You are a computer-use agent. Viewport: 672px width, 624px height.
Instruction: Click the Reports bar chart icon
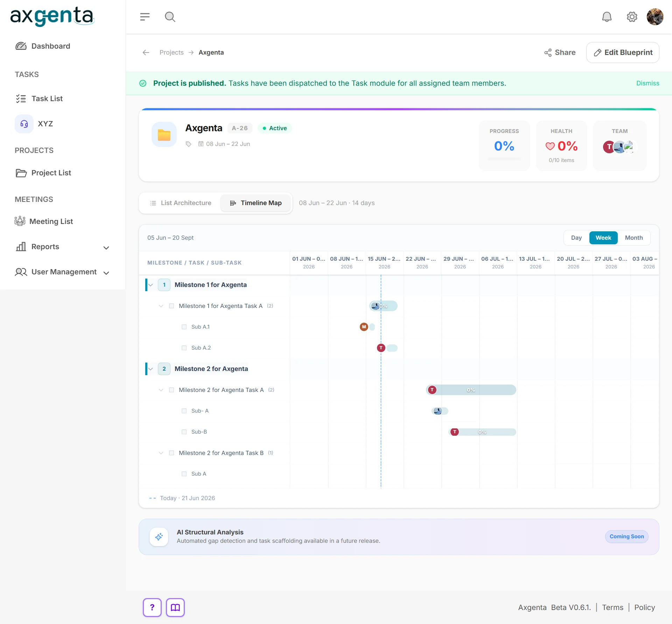pyautogui.click(x=21, y=246)
